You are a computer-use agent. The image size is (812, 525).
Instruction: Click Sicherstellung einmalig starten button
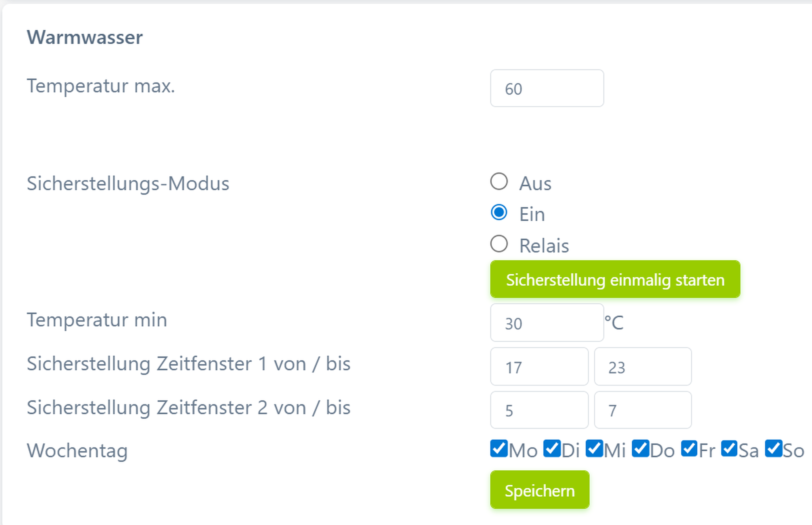pos(615,280)
